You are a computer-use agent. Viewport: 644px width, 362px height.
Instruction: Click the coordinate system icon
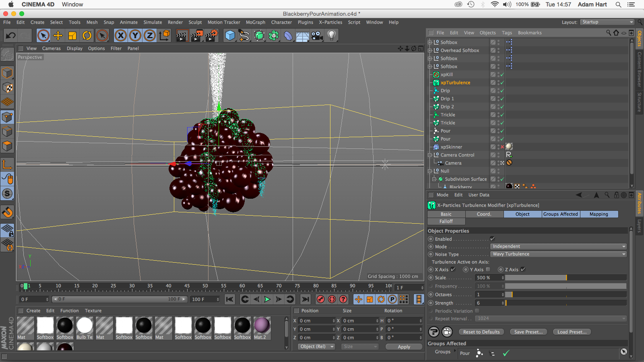pos(164,35)
